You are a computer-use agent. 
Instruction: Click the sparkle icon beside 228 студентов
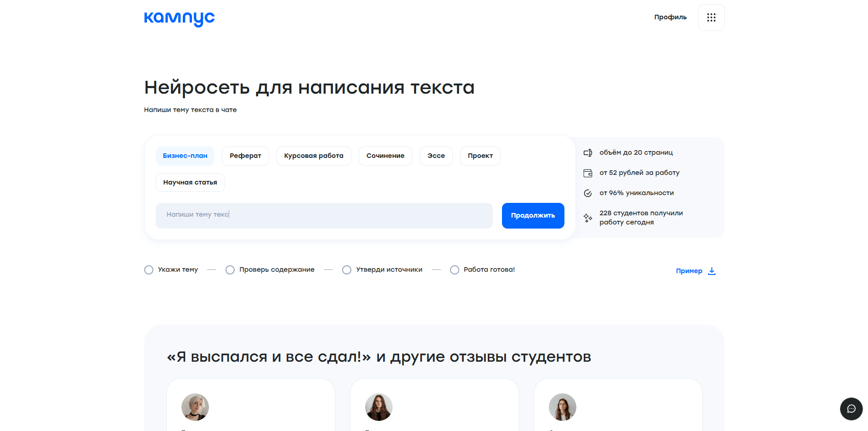[587, 218]
